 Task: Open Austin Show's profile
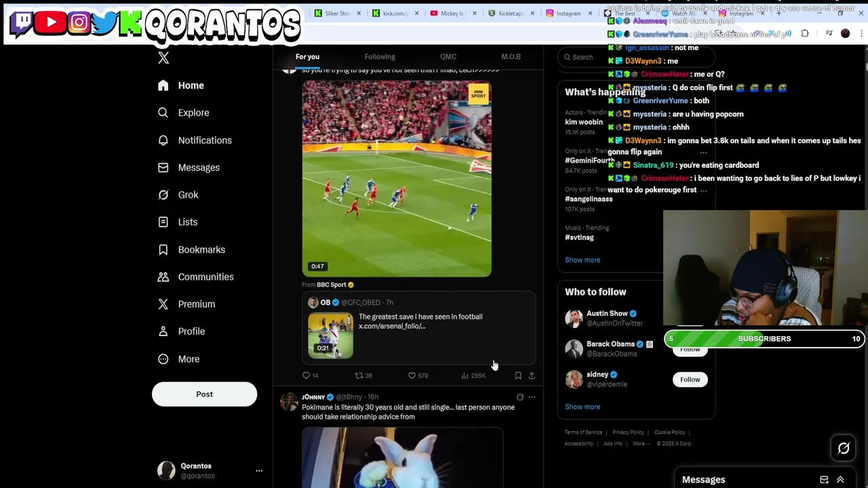[x=607, y=314]
